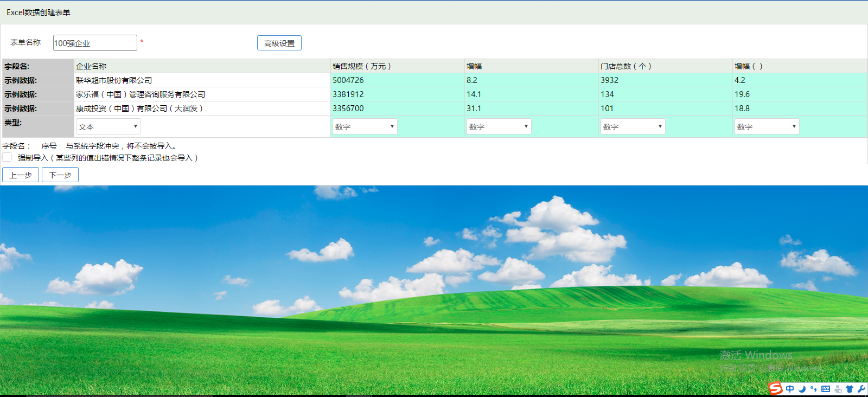Click sample value 134

point(607,94)
